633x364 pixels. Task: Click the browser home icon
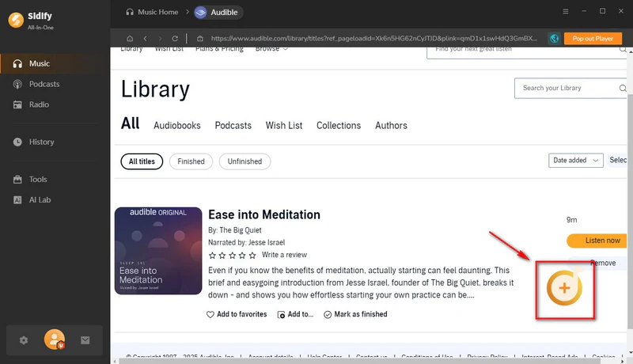pos(130,38)
